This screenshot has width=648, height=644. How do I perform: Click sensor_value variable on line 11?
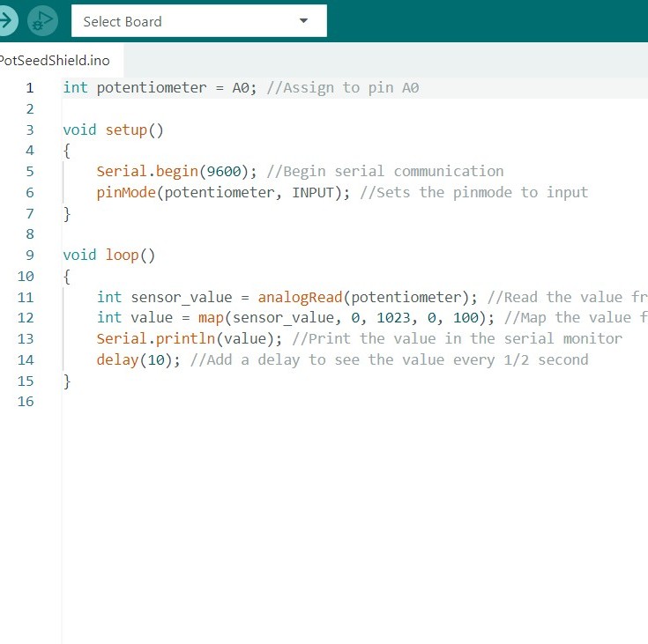[182, 298]
